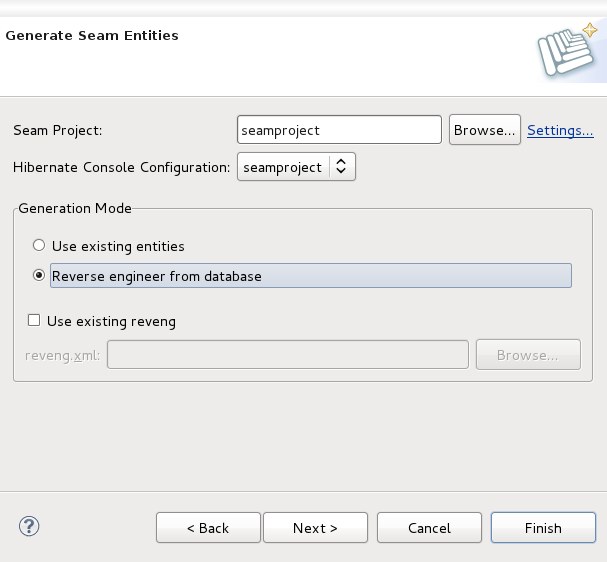This screenshot has width=607, height=562.
Task: Click Finish to generate entities
Action: [543, 528]
